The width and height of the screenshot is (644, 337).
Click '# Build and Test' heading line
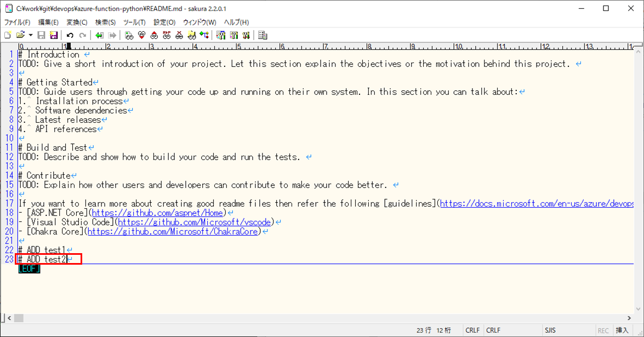tap(53, 148)
